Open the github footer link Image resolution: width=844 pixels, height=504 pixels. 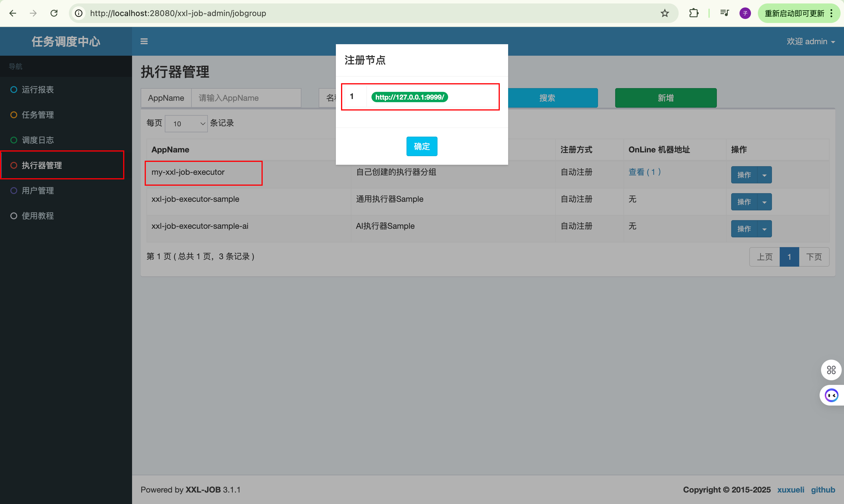(x=823, y=490)
